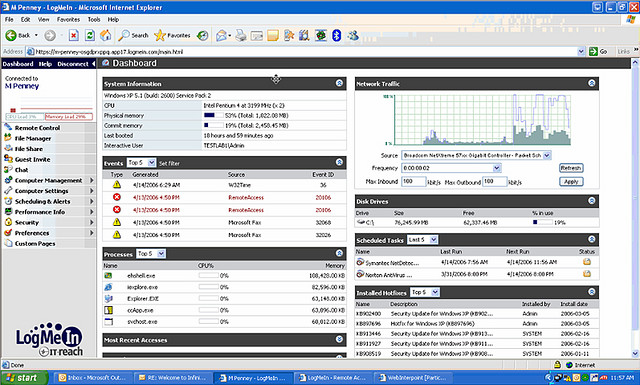Click the ccApp.exe process icon

pos(108,310)
